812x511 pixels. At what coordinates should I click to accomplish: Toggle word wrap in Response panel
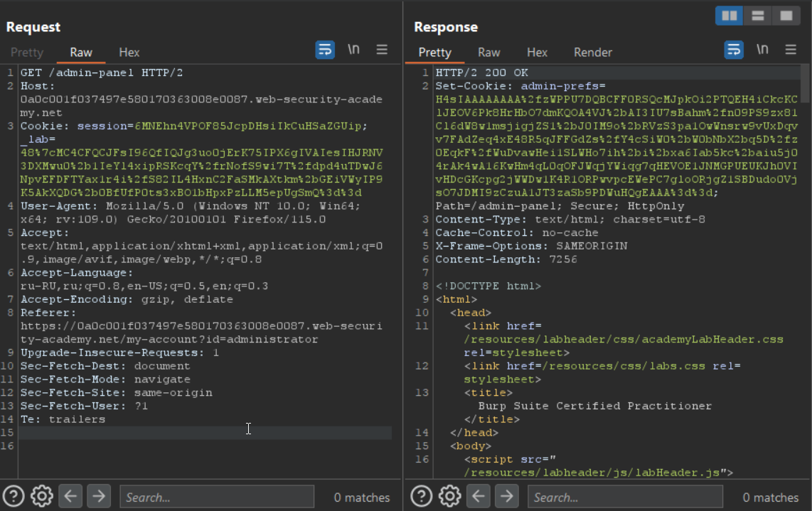[734, 50]
